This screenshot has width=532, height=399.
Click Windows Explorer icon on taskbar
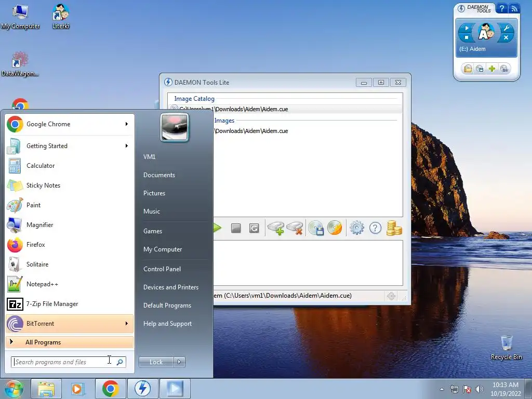pos(46,389)
